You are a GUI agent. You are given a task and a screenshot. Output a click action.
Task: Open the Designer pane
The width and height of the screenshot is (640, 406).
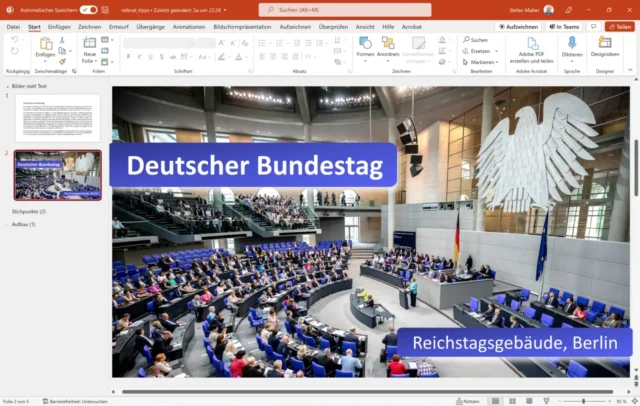[604, 47]
